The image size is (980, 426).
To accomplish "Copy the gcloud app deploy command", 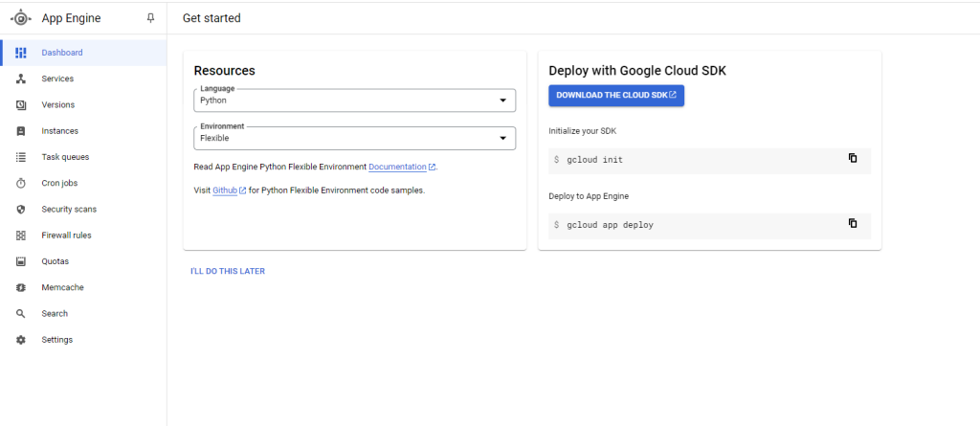I will click(853, 223).
